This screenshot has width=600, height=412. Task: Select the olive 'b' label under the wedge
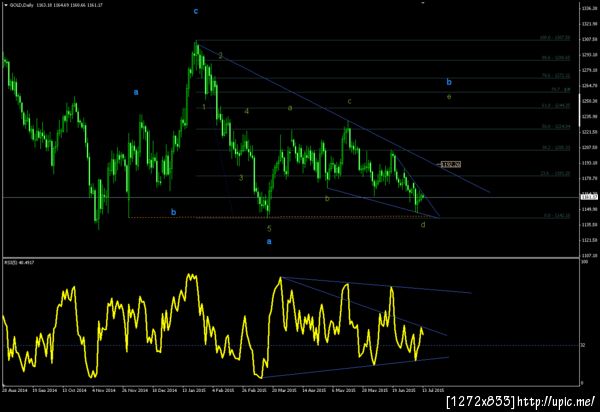click(x=327, y=199)
